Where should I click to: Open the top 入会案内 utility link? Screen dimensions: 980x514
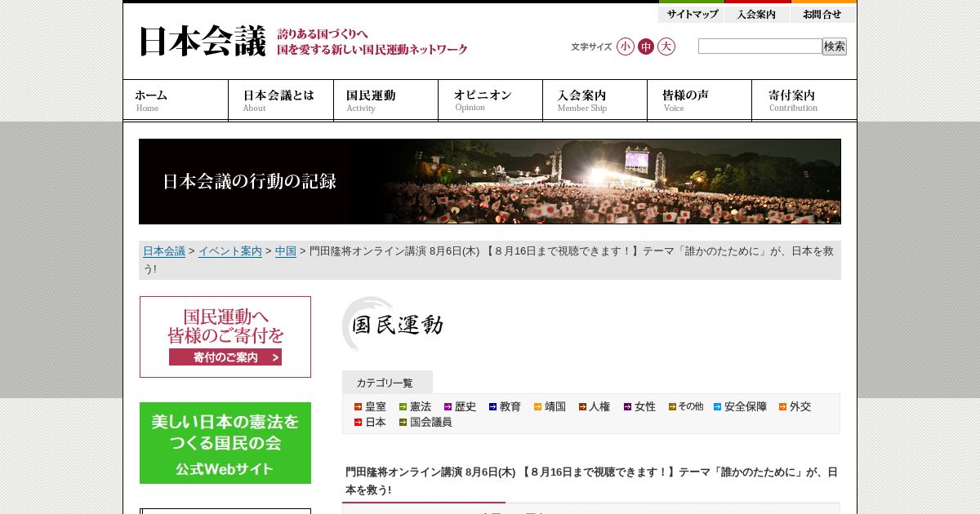tap(757, 13)
